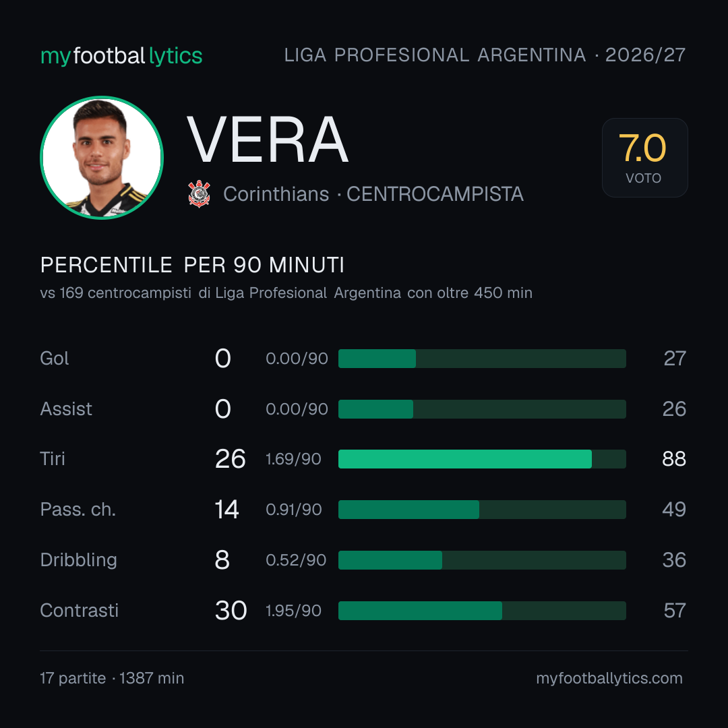
Task: Click the Corinthians club crest icon
Action: point(199,193)
